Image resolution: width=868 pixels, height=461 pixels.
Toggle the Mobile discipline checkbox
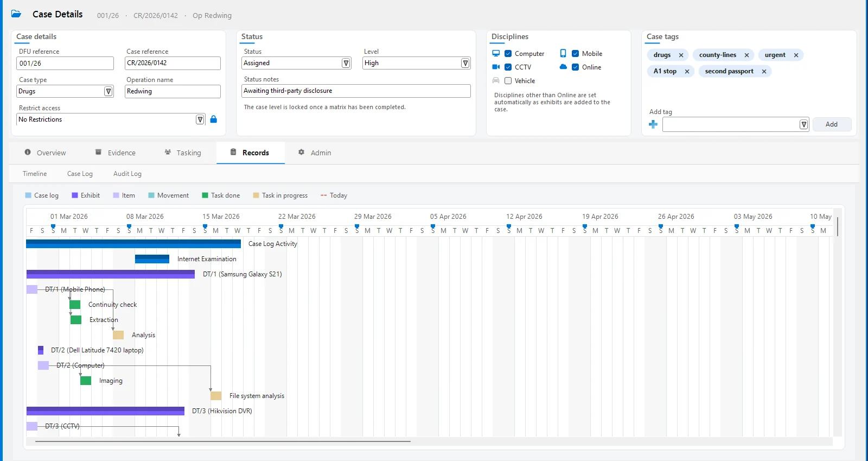click(576, 54)
